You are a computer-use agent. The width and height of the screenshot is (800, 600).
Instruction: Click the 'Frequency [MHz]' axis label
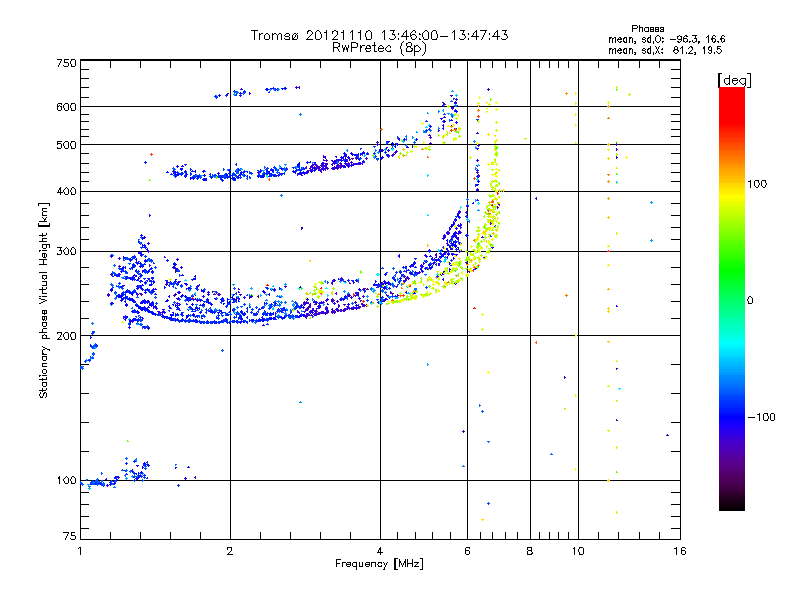pyautogui.click(x=379, y=564)
